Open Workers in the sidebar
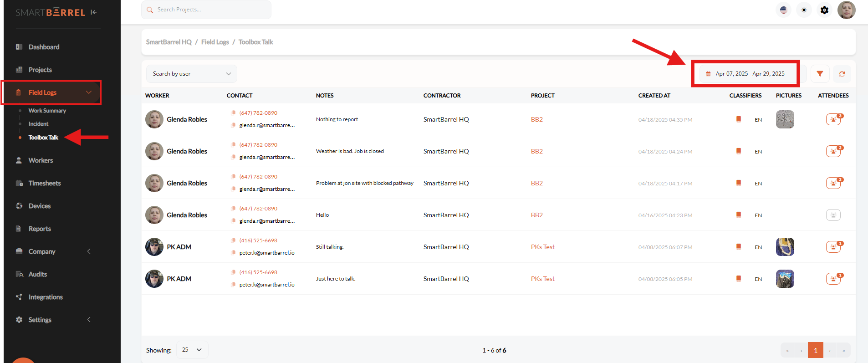Image resolution: width=868 pixels, height=363 pixels. 41,160
